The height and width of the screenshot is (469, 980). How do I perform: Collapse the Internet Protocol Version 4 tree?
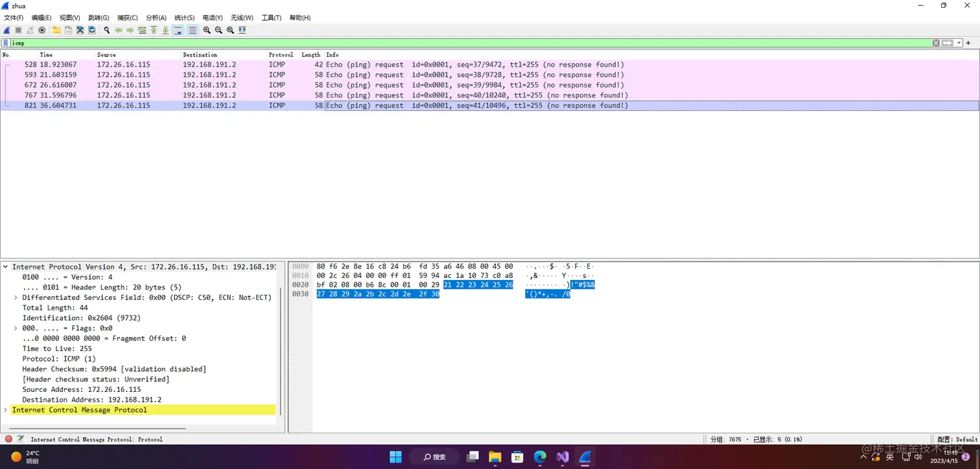point(6,267)
